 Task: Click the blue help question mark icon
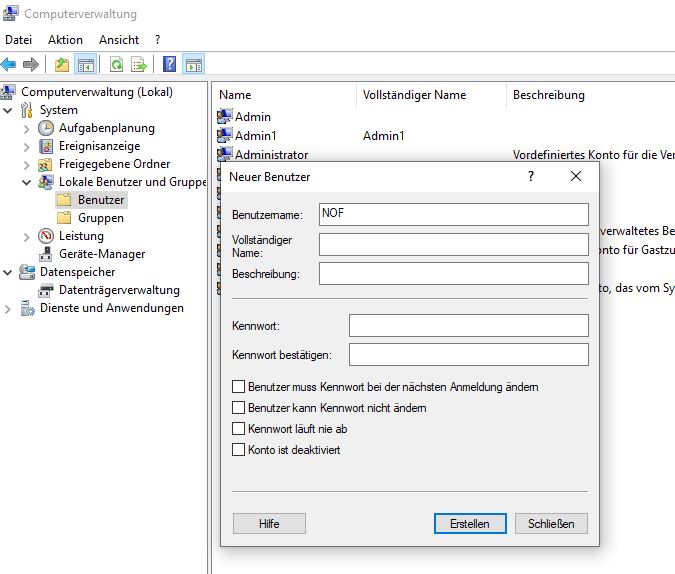169,65
